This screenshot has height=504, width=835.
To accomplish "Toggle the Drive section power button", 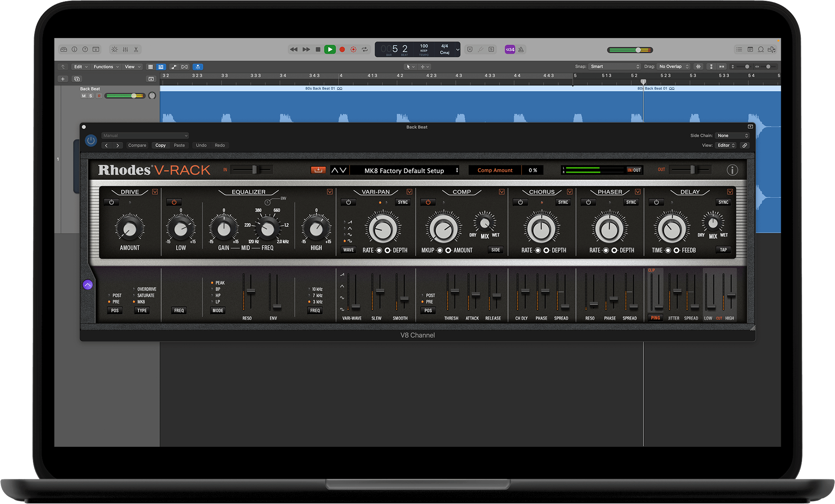I will [x=111, y=202].
